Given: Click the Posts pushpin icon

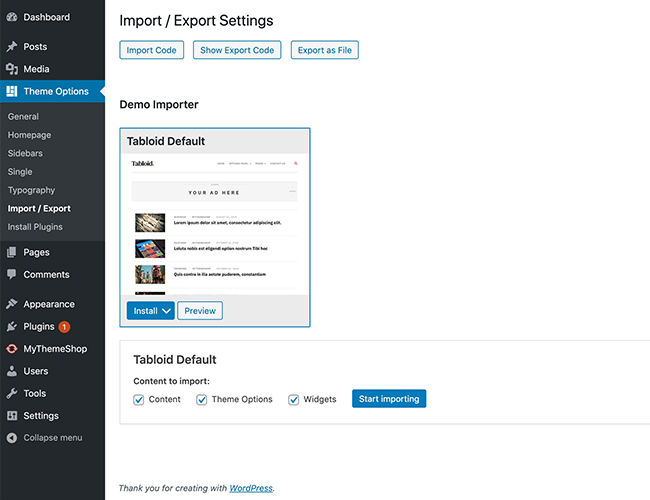Looking at the screenshot, I should tap(12, 46).
